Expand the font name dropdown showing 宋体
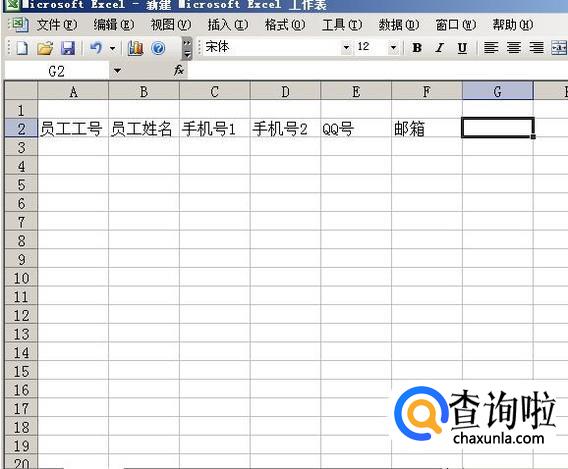This screenshot has height=469, width=568. coord(346,47)
